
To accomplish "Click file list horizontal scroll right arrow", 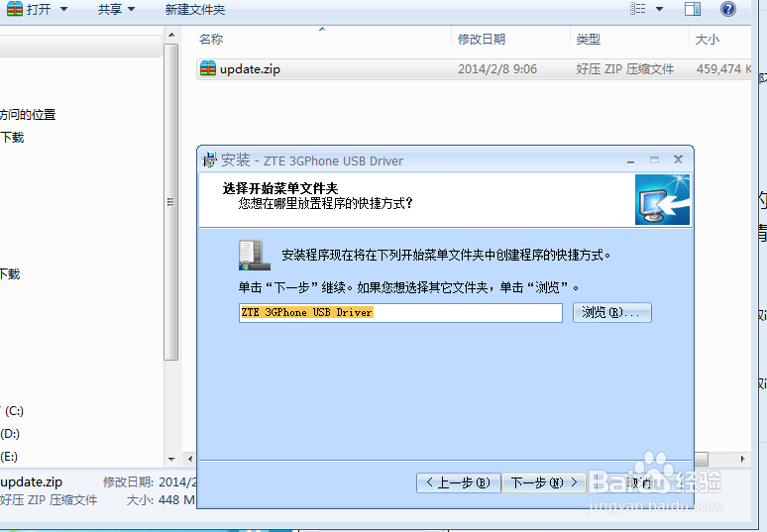I will [x=742, y=459].
